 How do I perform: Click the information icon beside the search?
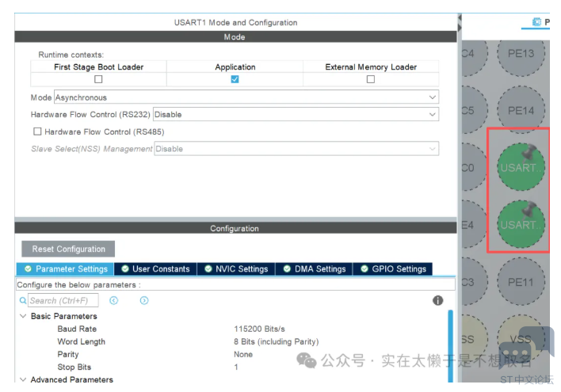[437, 301]
